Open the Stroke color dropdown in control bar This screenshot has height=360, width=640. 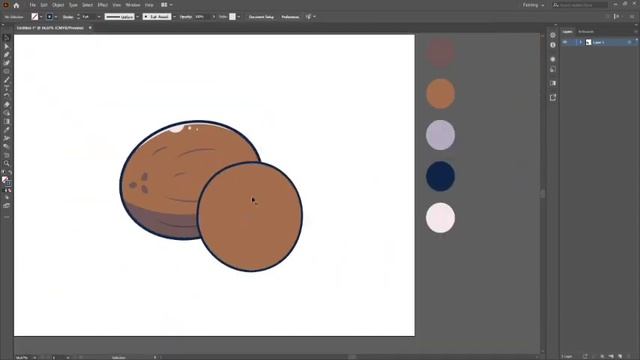pyautogui.click(x=56, y=17)
